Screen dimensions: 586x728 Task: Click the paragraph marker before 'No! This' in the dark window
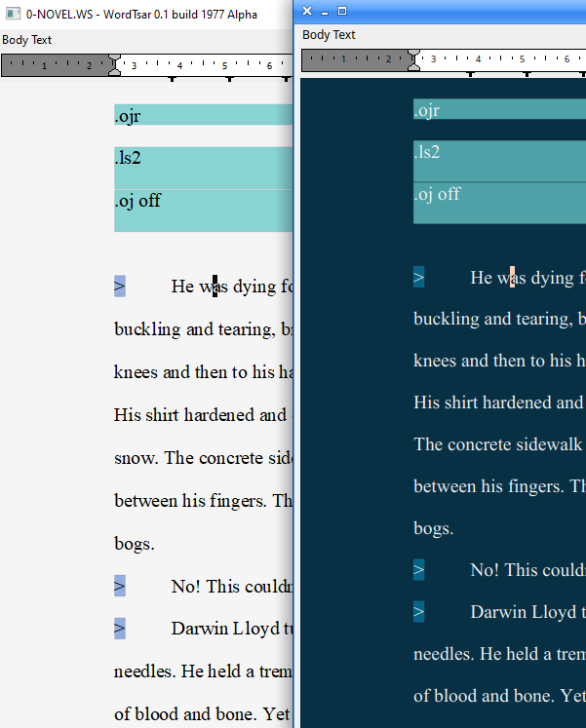tap(418, 570)
